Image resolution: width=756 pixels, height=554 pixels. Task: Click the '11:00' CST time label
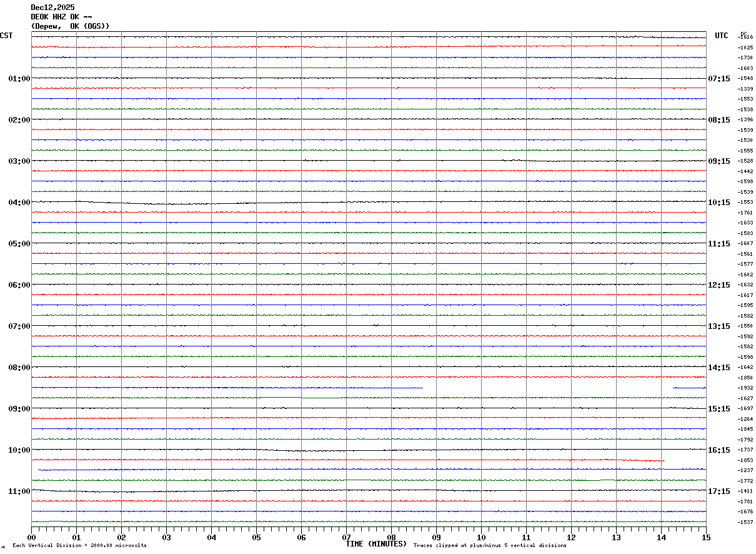(19, 491)
